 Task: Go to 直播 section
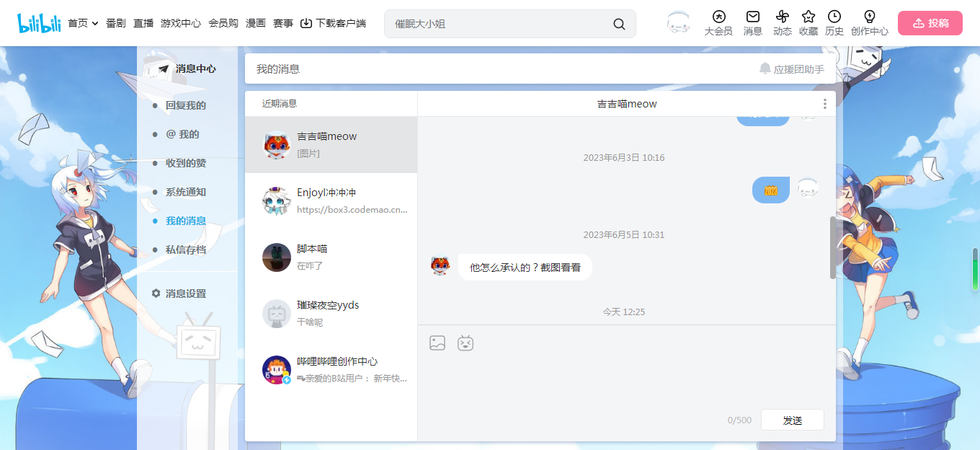(x=143, y=23)
